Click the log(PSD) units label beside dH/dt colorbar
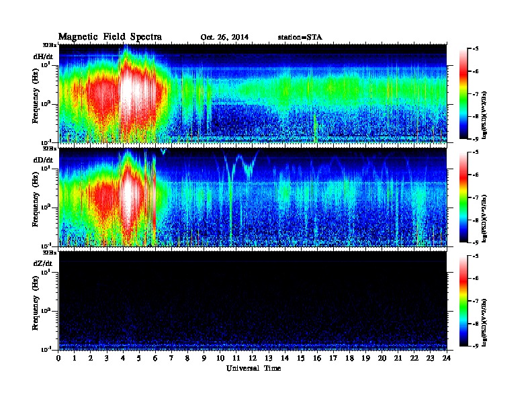The height and width of the screenshot is (411, 532). tap(485, 116)
